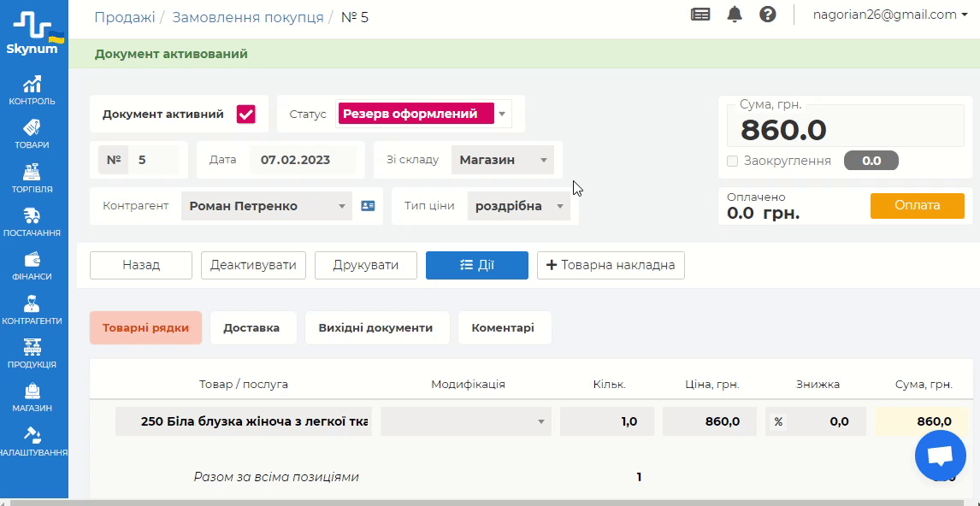Open the live chat bubble
980x506 pixels.
pyautogui.click(x=940, y=457)
